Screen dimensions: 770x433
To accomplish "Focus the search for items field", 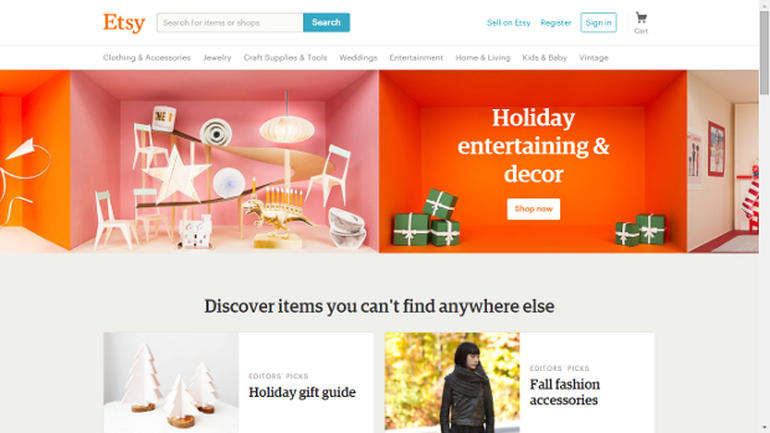I will coord(230,23).
